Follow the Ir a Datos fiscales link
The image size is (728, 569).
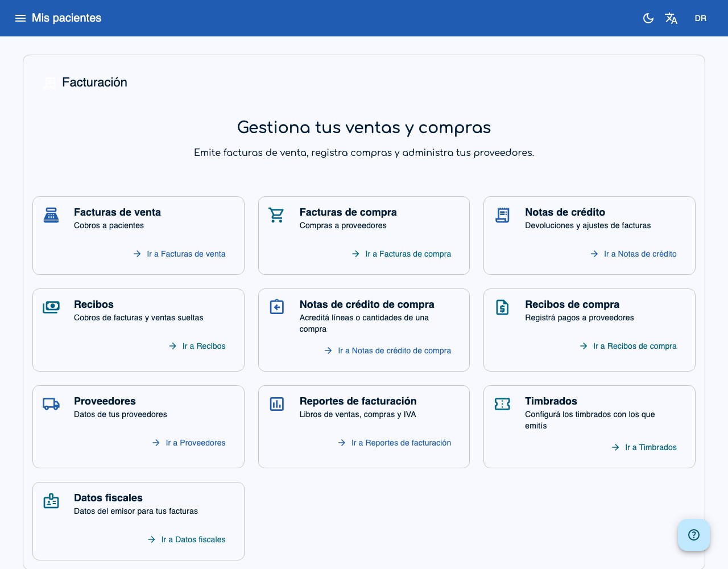186,539
